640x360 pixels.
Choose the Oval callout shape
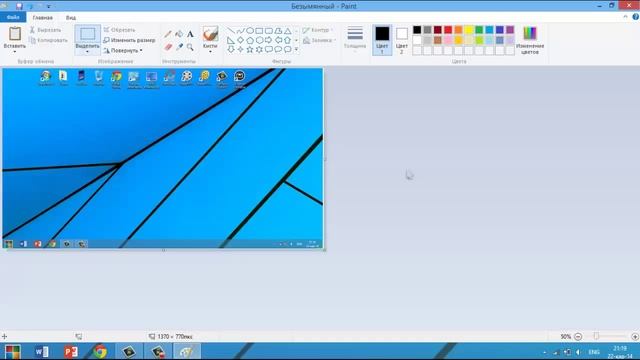point(278,49)
